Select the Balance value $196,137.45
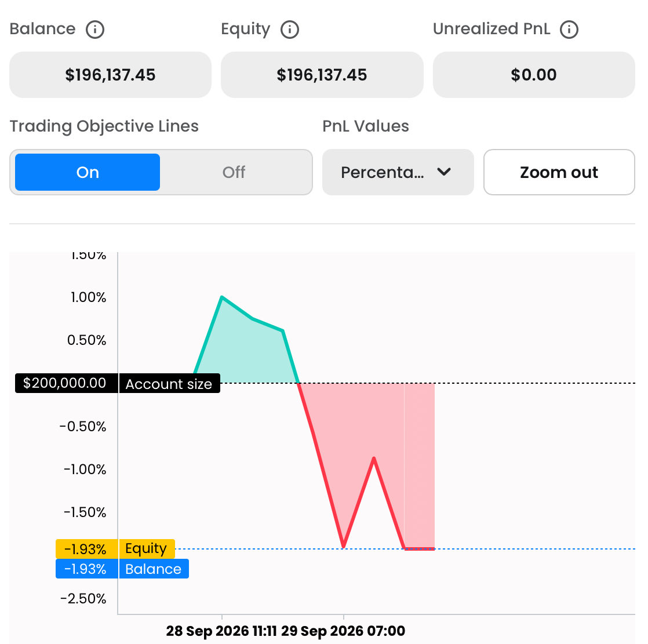 coord(110,75)
